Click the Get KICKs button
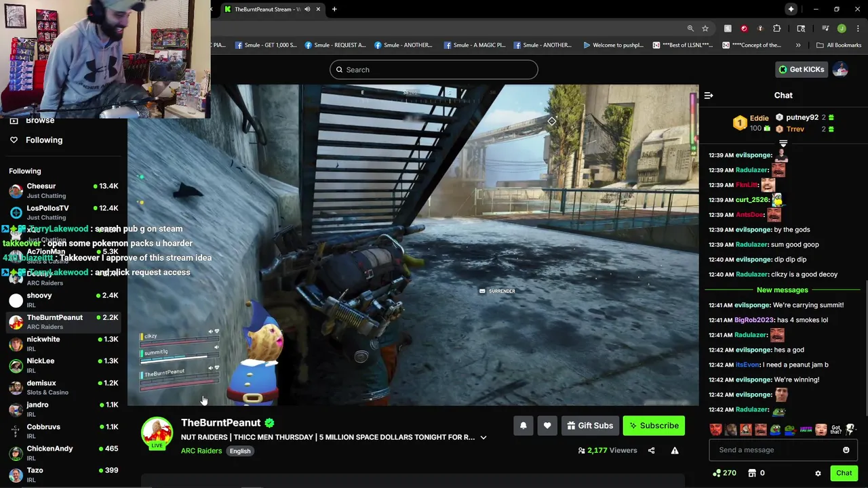Viewport: 868px width, 488px height. (802, 69)
